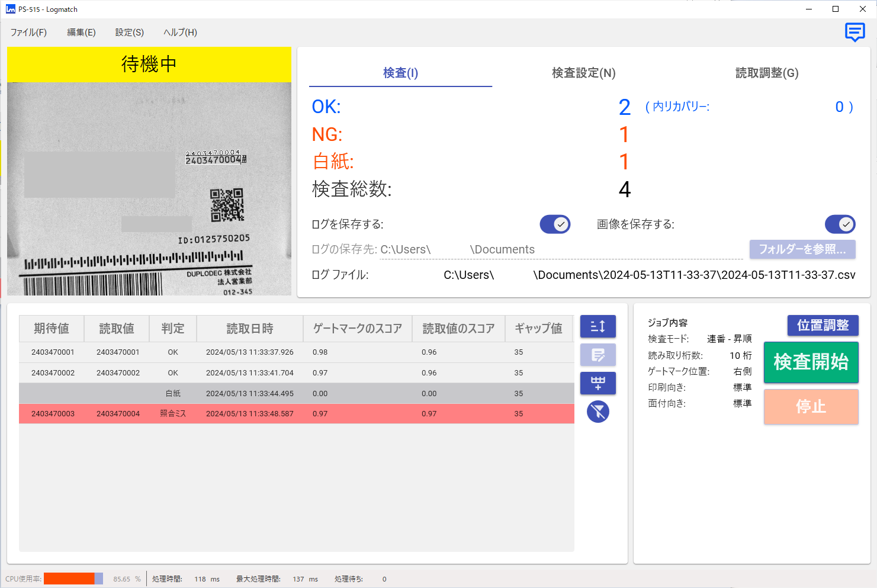Disable the 画像を保存する toggle
Viewport: 877px width, 588px height.
tap(840, 224)
